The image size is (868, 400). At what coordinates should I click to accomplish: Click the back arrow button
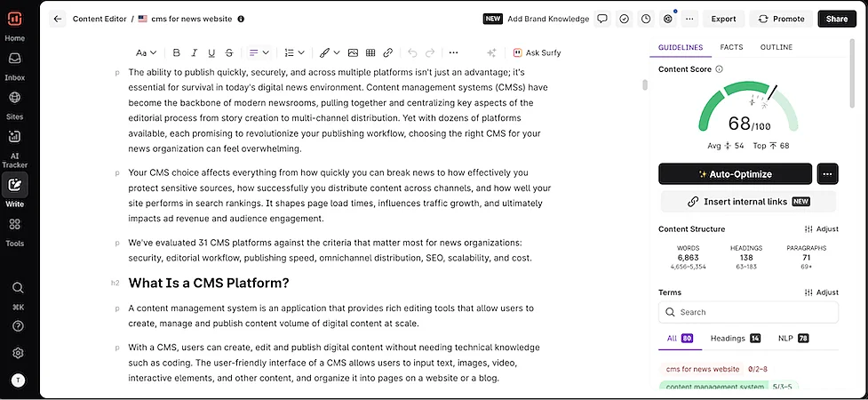coord(58,19)
